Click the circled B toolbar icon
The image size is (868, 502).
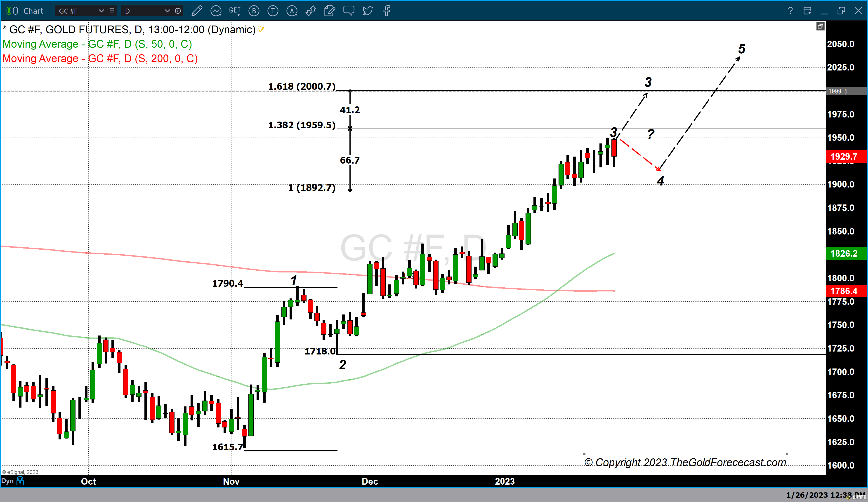point(254,11)
